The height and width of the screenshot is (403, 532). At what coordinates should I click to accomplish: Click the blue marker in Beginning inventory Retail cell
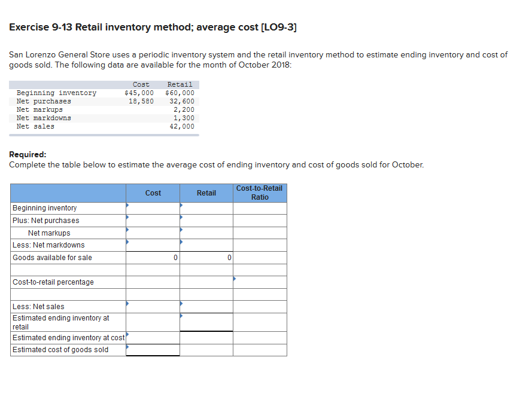point(181,205)
